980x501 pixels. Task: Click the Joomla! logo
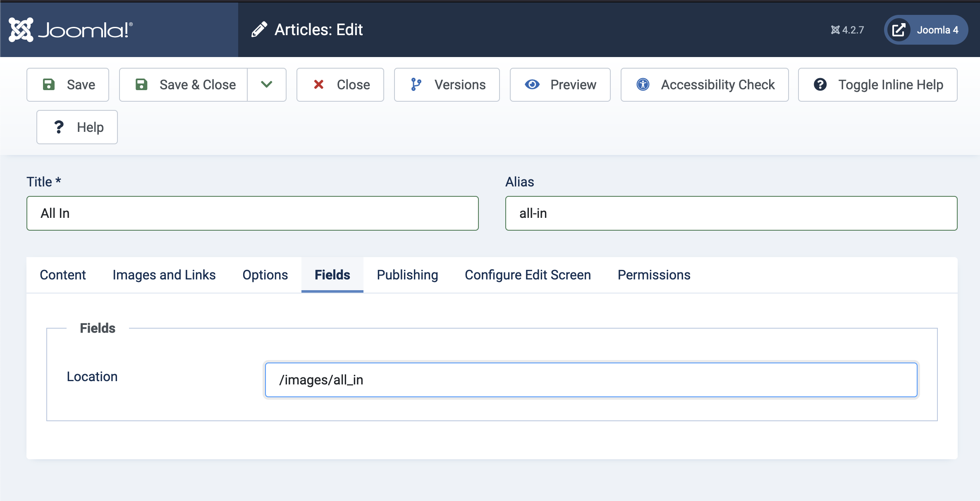[x=71, y=30]
